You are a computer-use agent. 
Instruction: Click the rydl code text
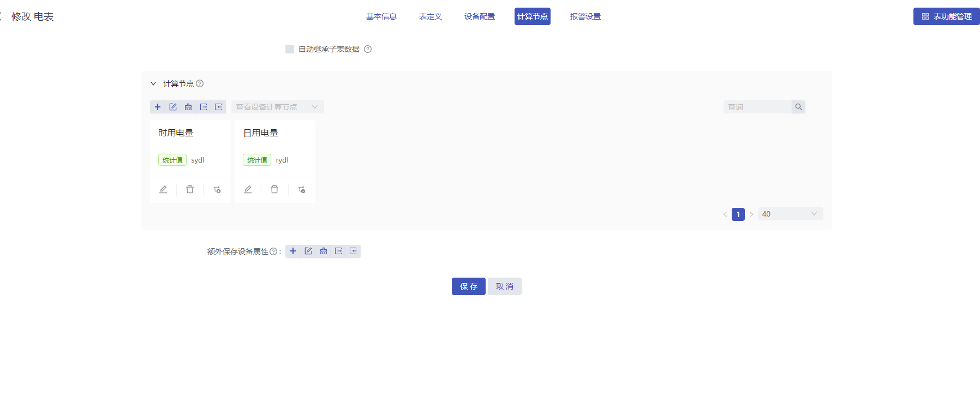[282, 160]
